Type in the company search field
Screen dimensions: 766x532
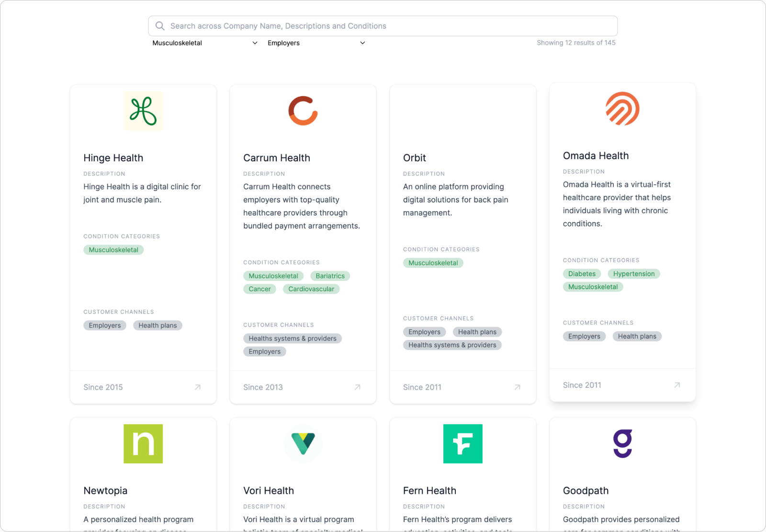click(x=383, y=26)
